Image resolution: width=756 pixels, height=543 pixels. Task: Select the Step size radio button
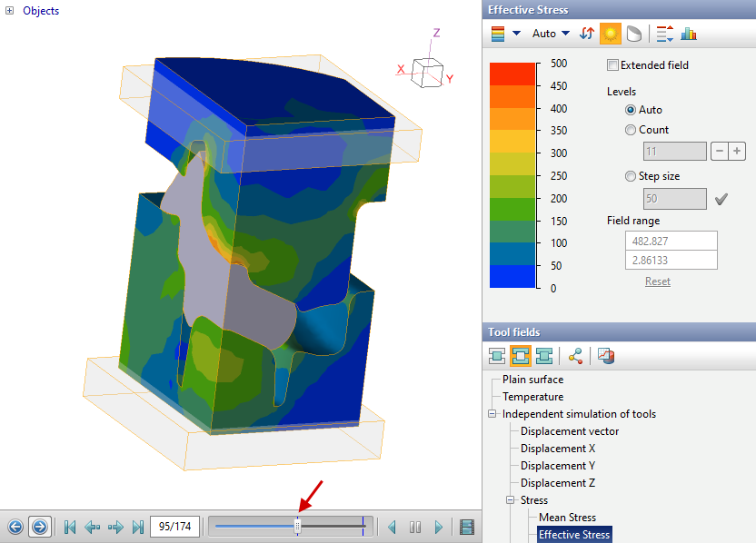(x=631, y=176)
